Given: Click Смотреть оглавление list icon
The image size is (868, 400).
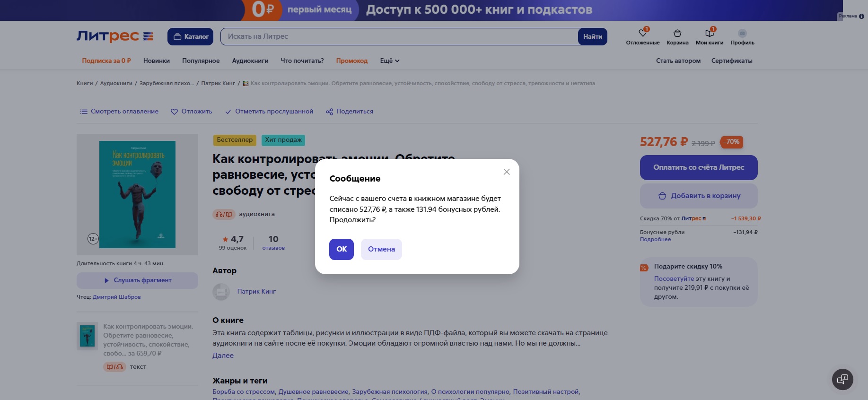Looking at the screenshot, I should [x=84, y=112].
